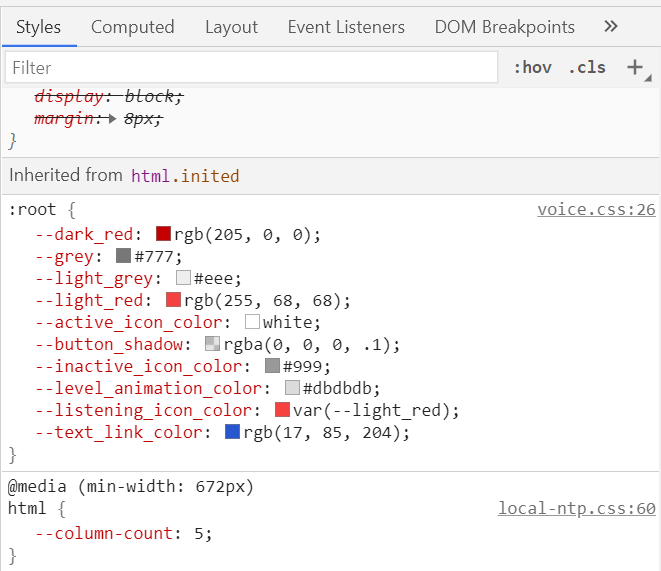Open the --text_link_color blue swatch

pos(232,432)
